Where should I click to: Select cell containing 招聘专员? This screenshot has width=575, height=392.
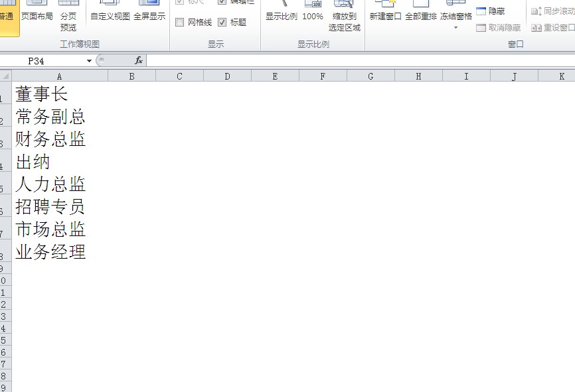[x=60, y=207]
